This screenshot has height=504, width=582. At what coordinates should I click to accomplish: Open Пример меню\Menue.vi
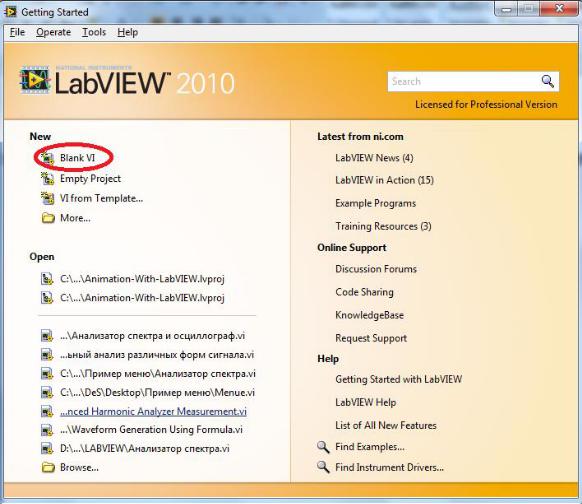(157, 393)
